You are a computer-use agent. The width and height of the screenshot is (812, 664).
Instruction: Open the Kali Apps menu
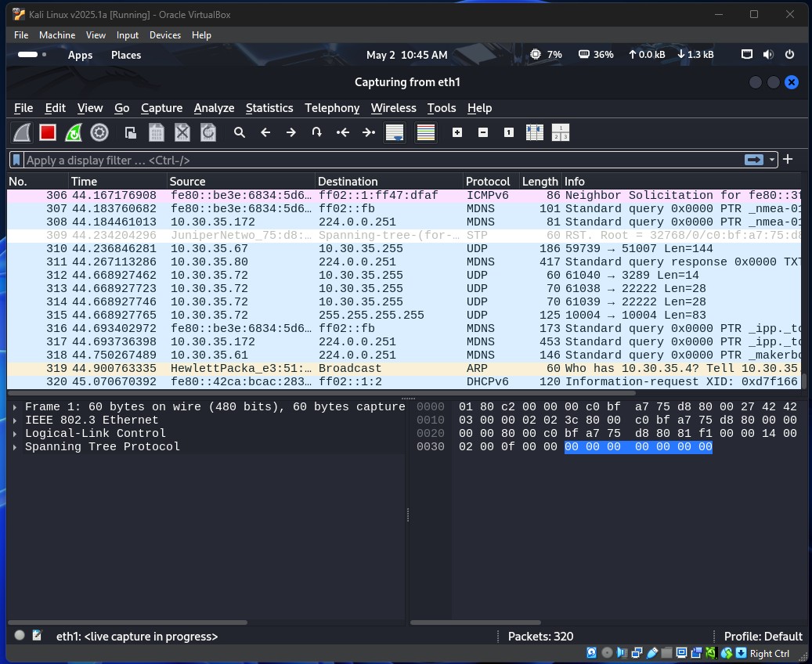pos(81,55)
